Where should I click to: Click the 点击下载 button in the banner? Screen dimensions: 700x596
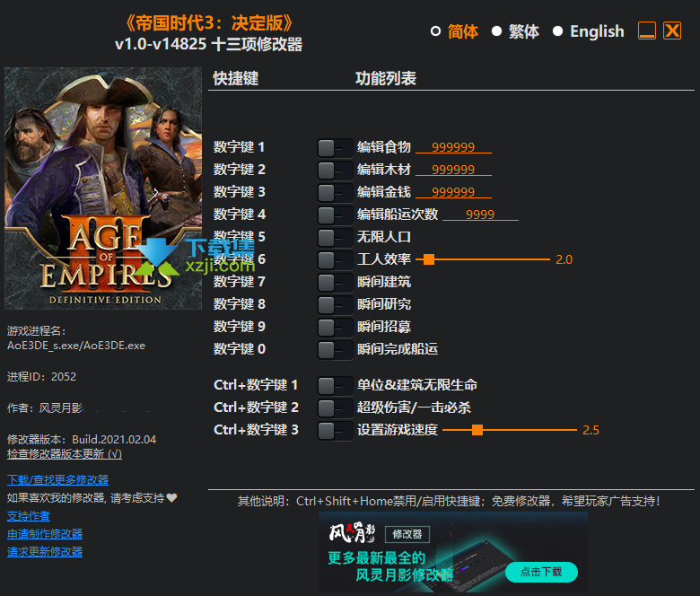pos(541,572)
